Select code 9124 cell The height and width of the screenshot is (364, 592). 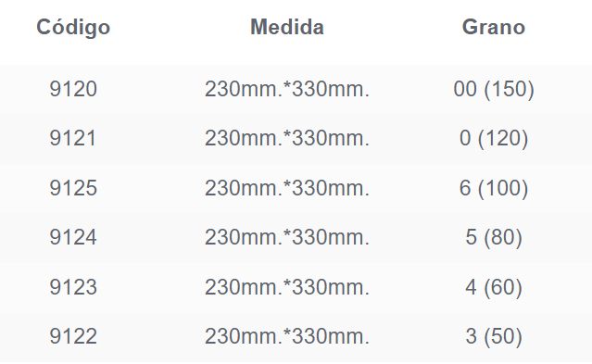pos(73,237)
